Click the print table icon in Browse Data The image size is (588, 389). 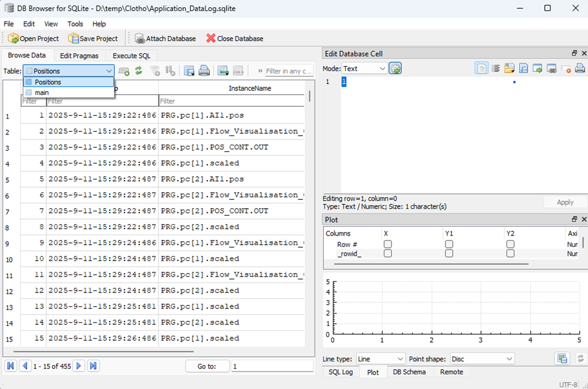pos(204,71)
